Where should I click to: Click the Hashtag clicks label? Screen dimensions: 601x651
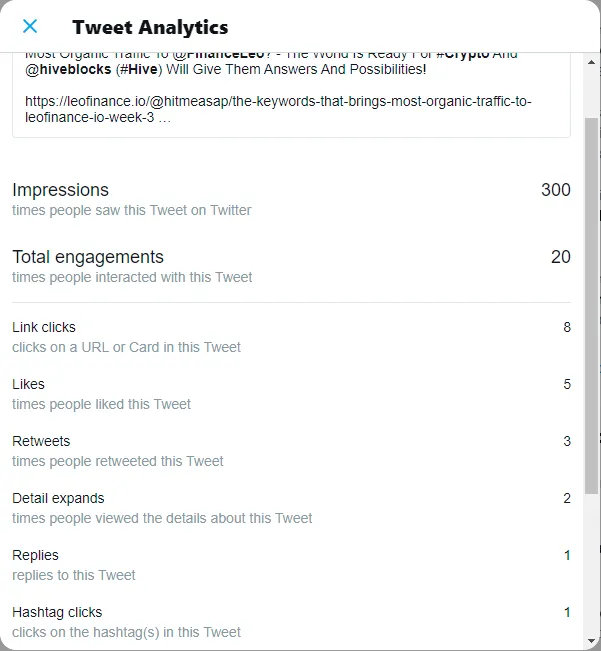(x=57, y=612)
